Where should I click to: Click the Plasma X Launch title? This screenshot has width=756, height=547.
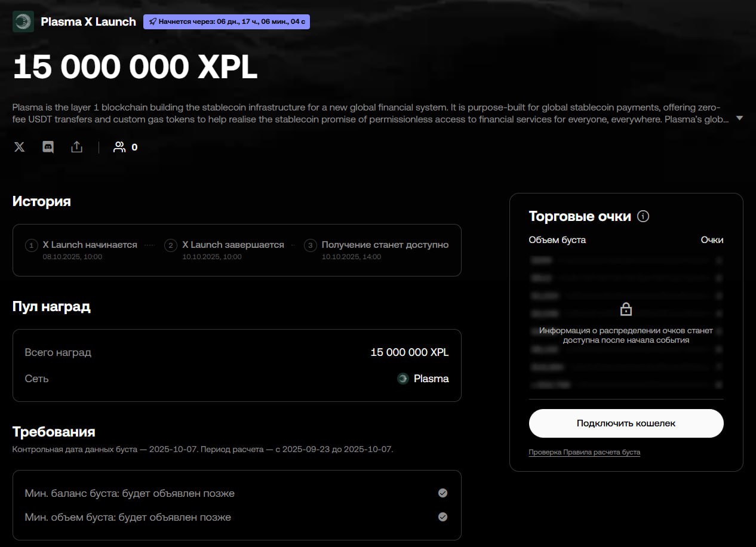pos(88,21)
